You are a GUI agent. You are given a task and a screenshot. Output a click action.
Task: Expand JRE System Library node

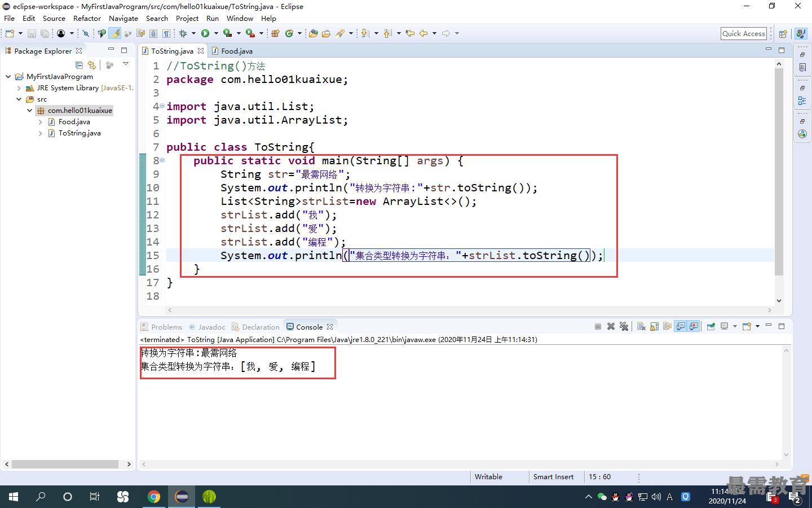click(x=19, y=88)
